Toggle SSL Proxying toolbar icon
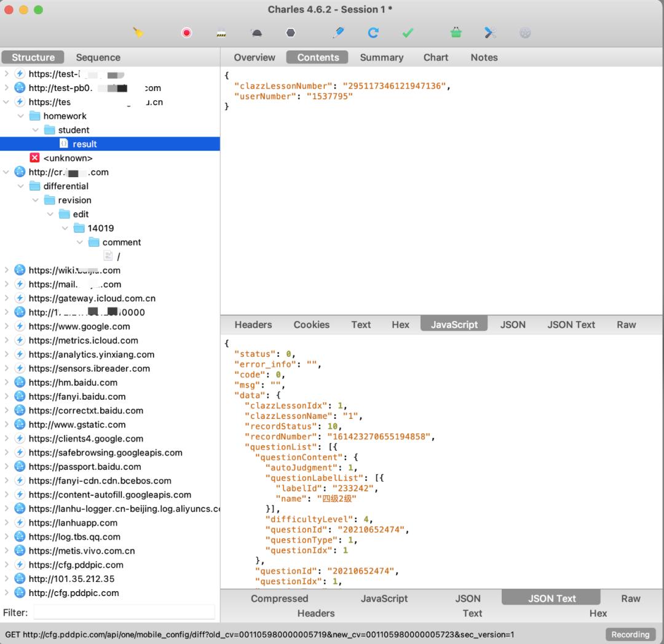The image size is (664, 644). click(x=221, y=33)
